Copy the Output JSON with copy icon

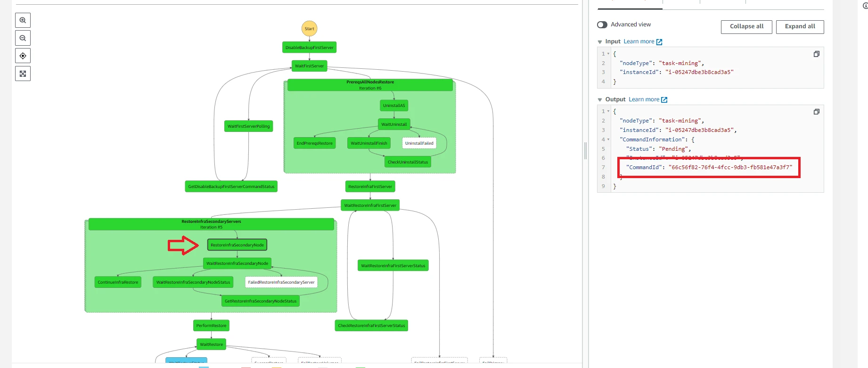pos(817,112)
